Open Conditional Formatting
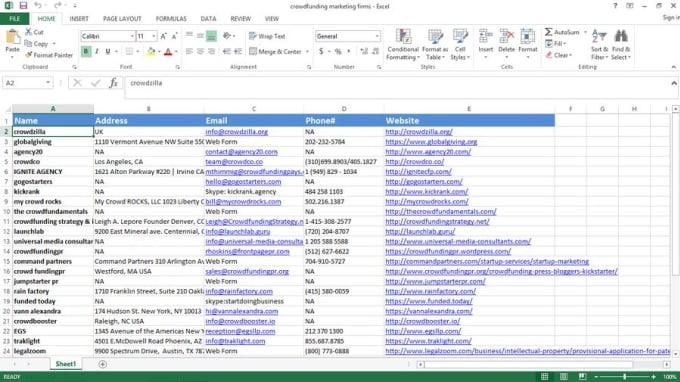 pos(403,44)
